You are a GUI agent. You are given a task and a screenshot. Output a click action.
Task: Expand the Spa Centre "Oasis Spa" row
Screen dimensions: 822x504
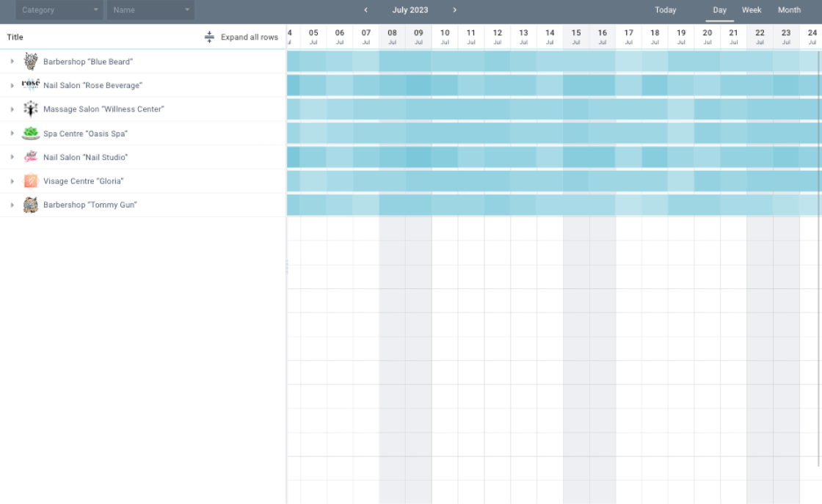point(11,133)
